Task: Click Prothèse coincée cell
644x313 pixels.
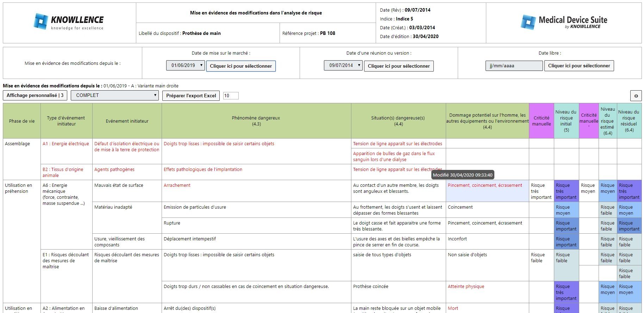Action: coord(399,292)
